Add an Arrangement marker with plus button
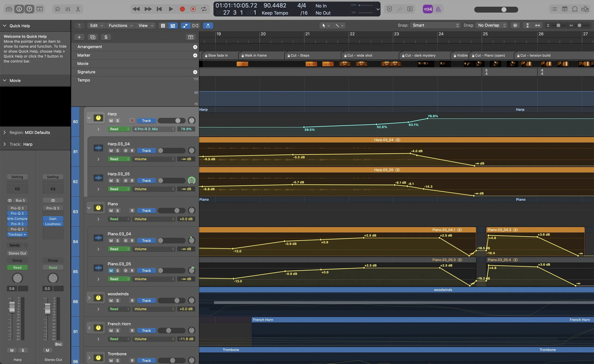 195,47
